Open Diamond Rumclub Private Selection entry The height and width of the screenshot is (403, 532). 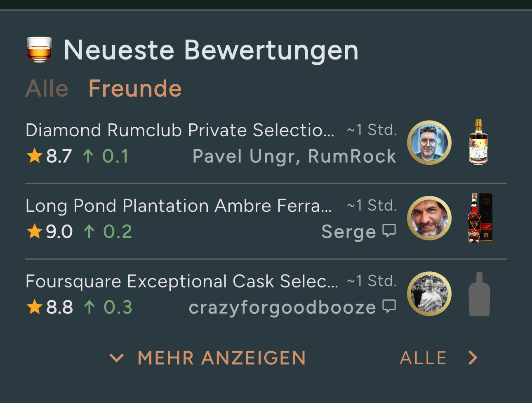[x=180, y=130]
